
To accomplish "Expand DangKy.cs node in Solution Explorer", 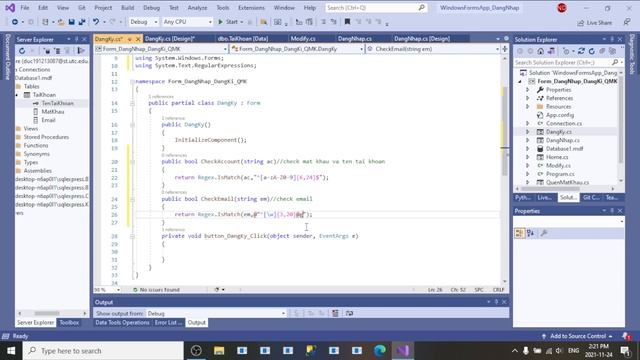I will coord(527,132).
